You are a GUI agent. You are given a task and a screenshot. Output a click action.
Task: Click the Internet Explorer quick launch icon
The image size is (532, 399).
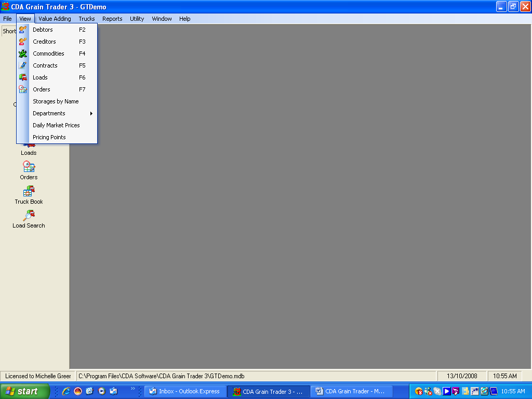pos(66,391)
